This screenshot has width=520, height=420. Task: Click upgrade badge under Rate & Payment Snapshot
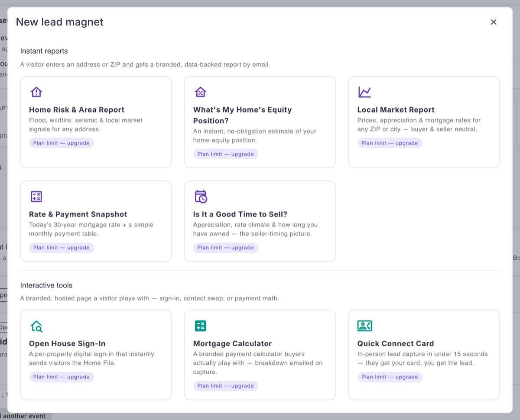click(x=62, y=248)
